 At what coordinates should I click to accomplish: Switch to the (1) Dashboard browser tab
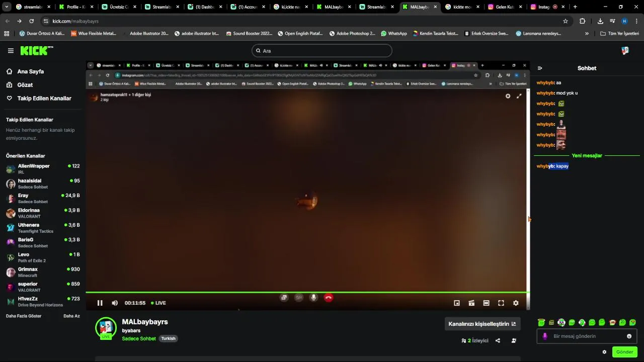click(204, 7)
